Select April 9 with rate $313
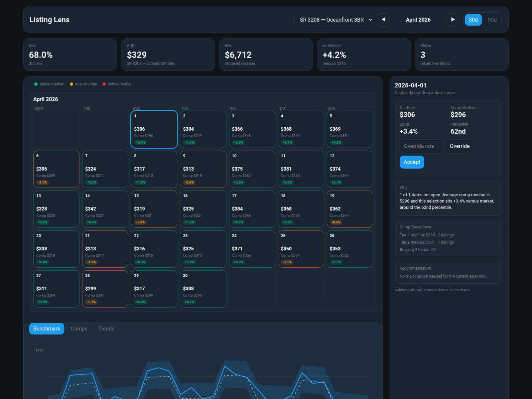Viewport: 532px width, 399px height. click(x=203, y=169)
